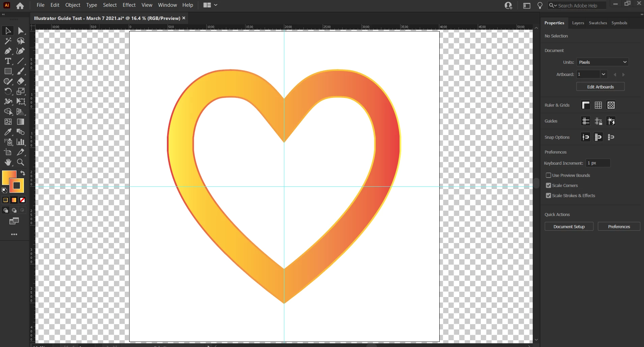Image resolution: width=644 pixels, height=347 pixels.
Task: Select the Hand tool
Action: [x=8, y=162]
